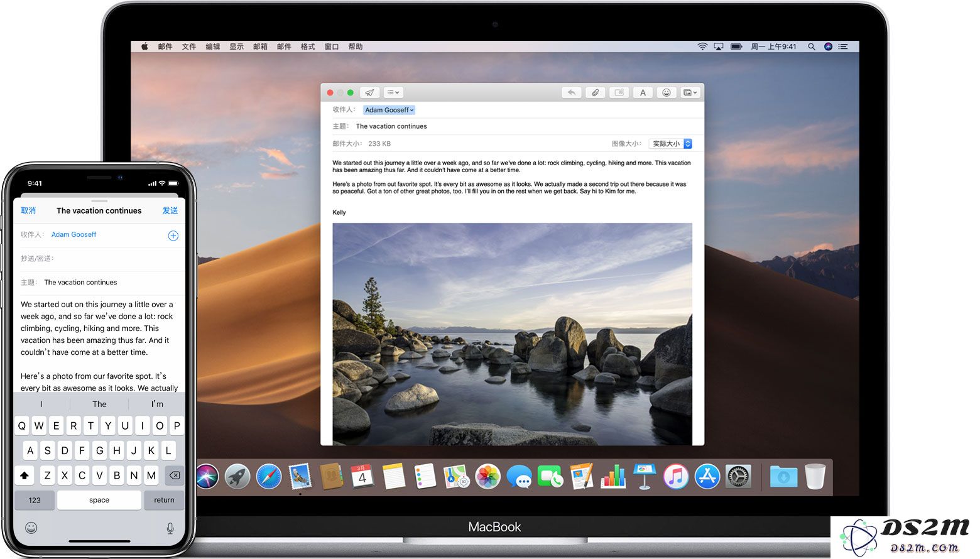980x559 pixels.
Task: Click the battery status icon in menu bar
Action: (x=736, y=46)
